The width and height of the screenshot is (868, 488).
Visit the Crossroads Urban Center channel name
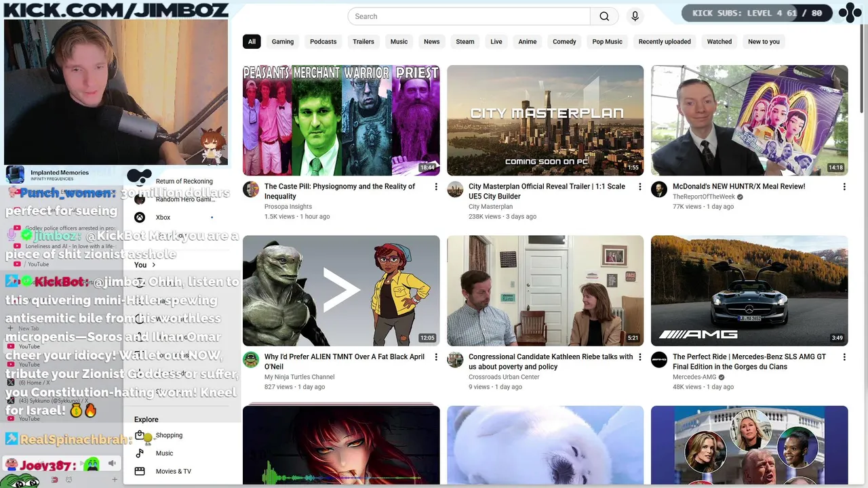pos(504,377)
